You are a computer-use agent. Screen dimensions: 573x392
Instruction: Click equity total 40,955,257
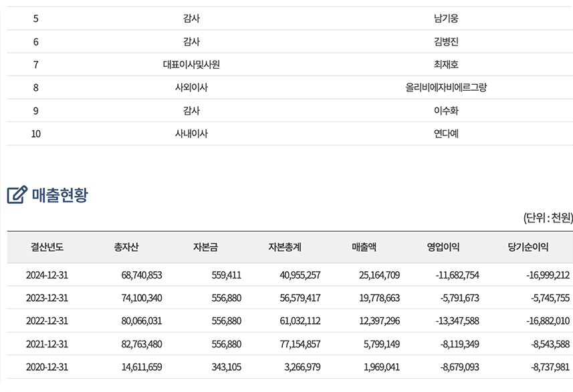tap(300, 275)
